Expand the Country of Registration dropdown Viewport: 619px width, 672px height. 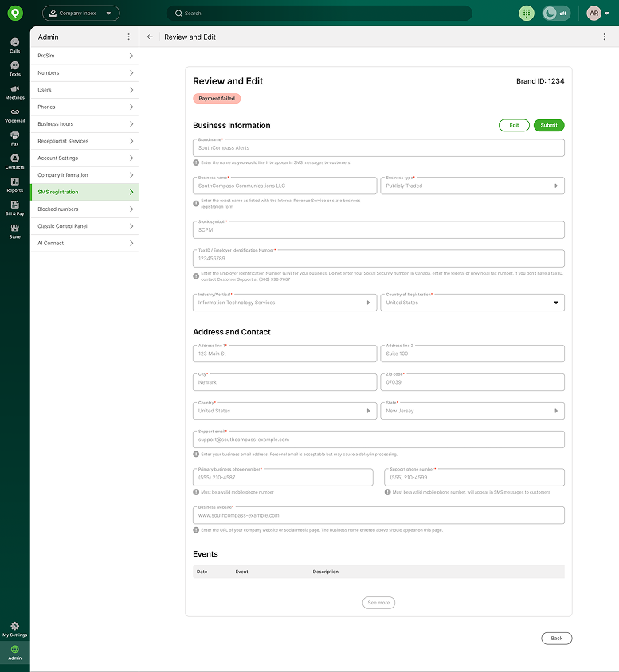[472, 303]
